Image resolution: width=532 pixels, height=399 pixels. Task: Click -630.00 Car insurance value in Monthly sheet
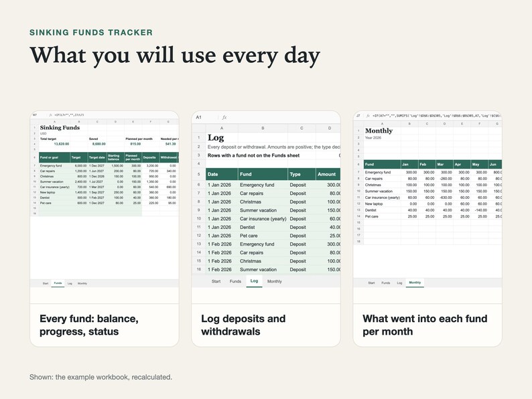[446, 197]
